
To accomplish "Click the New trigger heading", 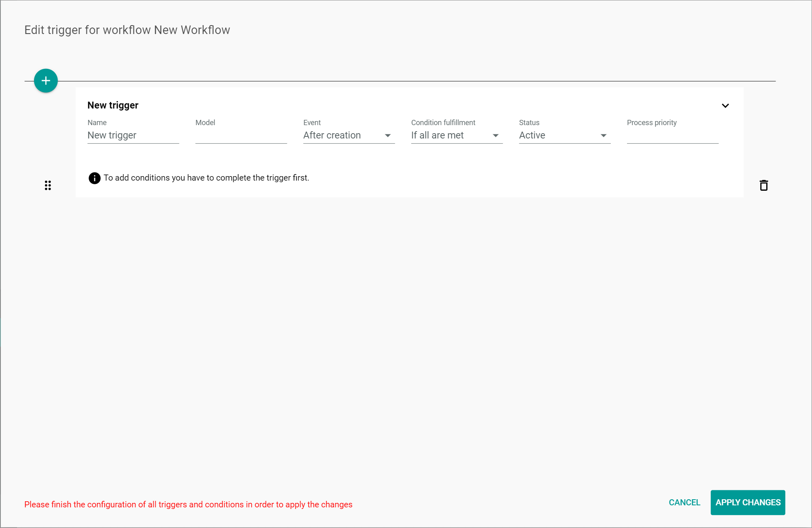I will point(113,105).
